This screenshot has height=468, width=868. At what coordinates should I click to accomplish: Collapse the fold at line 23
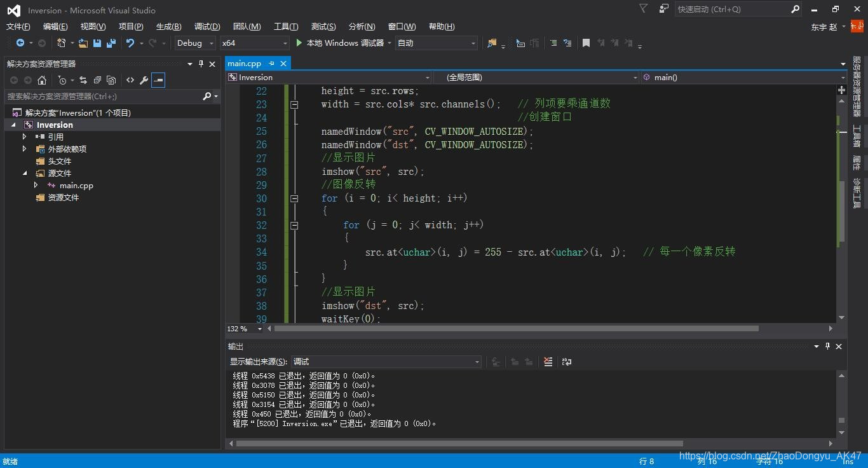(294, 104)
